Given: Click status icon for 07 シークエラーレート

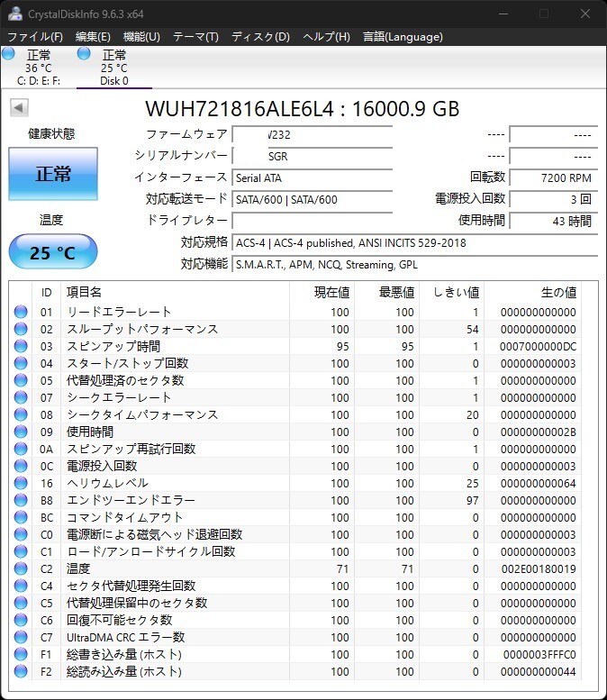Looking at the screenshot, I should pyautogui.click(x=21, y=397).
